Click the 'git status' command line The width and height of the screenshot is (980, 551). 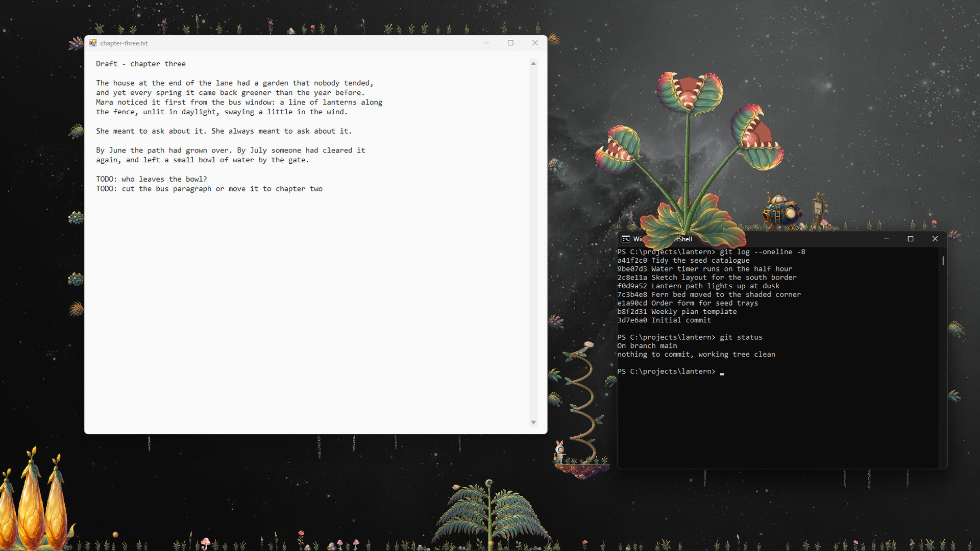point(690,337)
